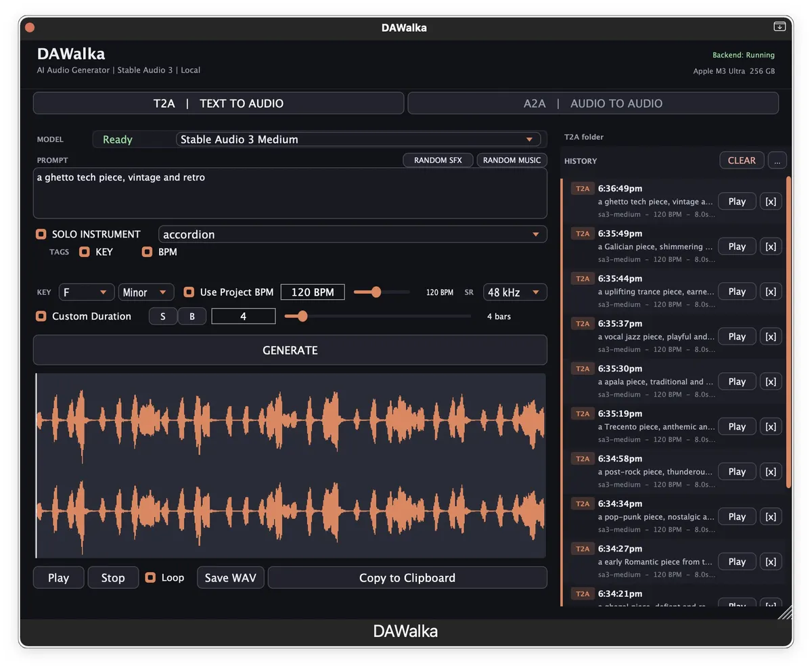Image resolution: width=812 pixels, height=670 pixels.
Task: Click T2A badge of the 6:34:58pm entry
Action: 583,459
